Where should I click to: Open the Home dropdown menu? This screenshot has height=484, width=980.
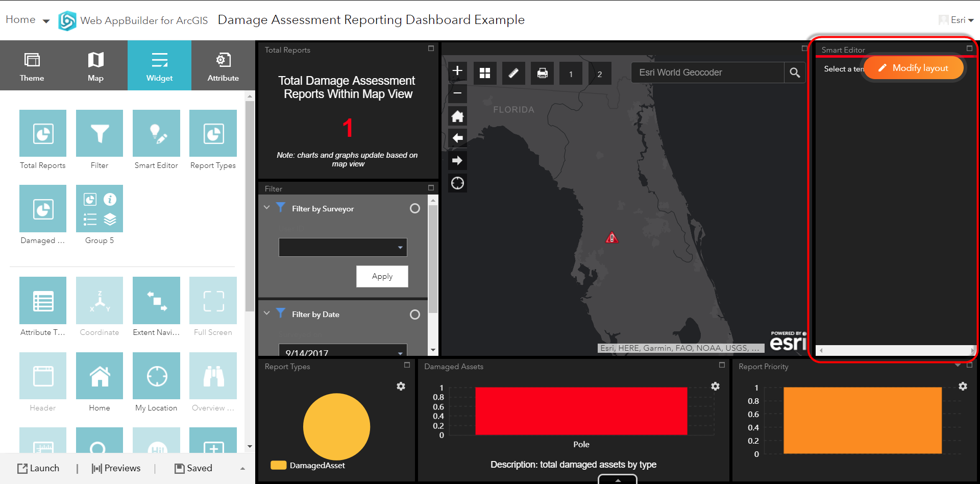28,20
